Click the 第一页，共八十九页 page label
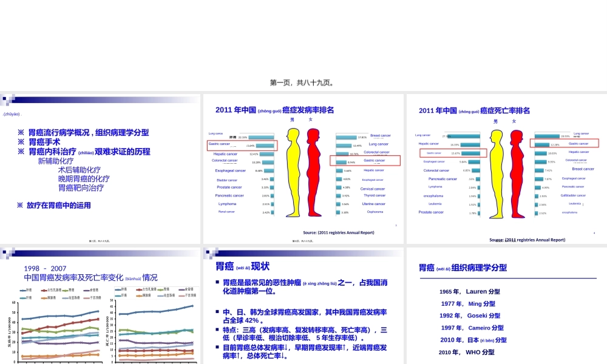 point(303,82)
